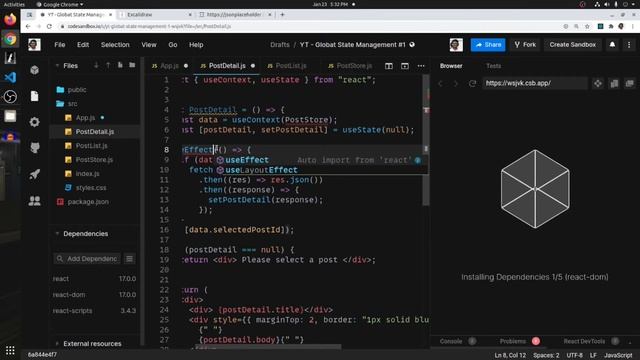Select useEffect autocomplete suggestion
Screen dimensions: 640x360
(x=321, y=160)
